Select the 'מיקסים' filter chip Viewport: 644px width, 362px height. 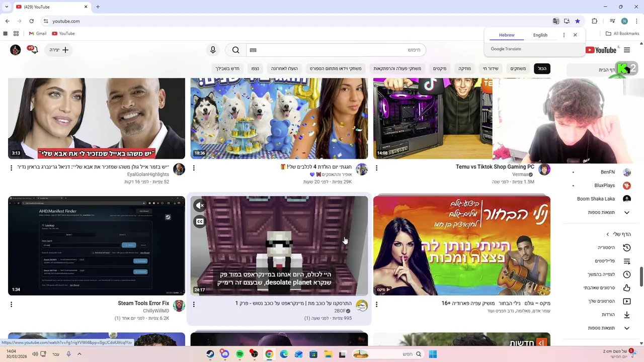tap(440, 68)
